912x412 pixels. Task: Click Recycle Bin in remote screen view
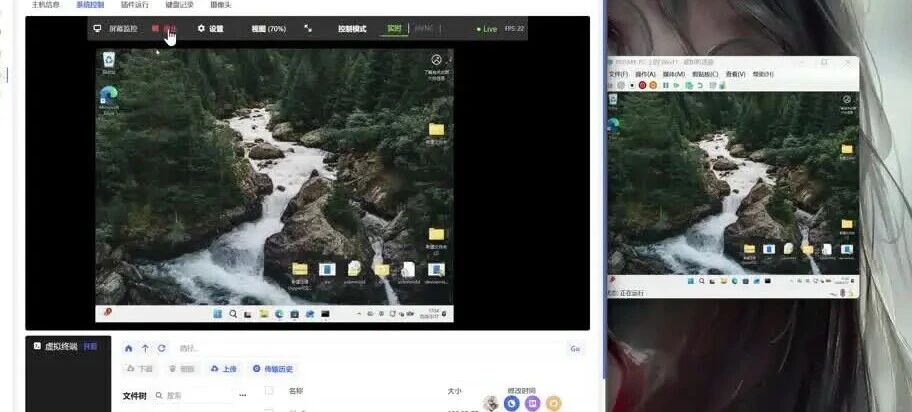[109, 62]
